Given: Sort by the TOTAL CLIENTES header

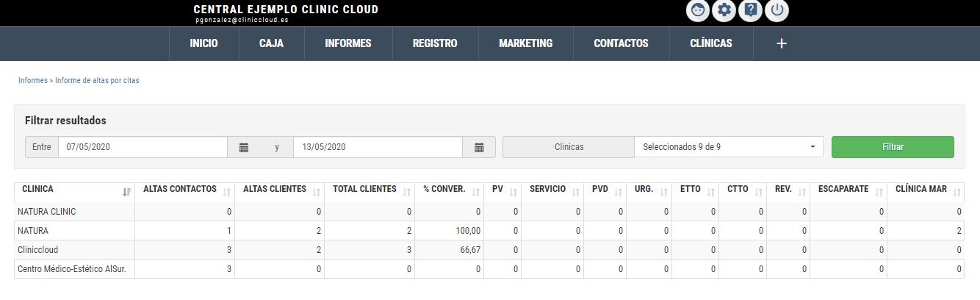Looking at the screenshot, I should tap(369, 190).
